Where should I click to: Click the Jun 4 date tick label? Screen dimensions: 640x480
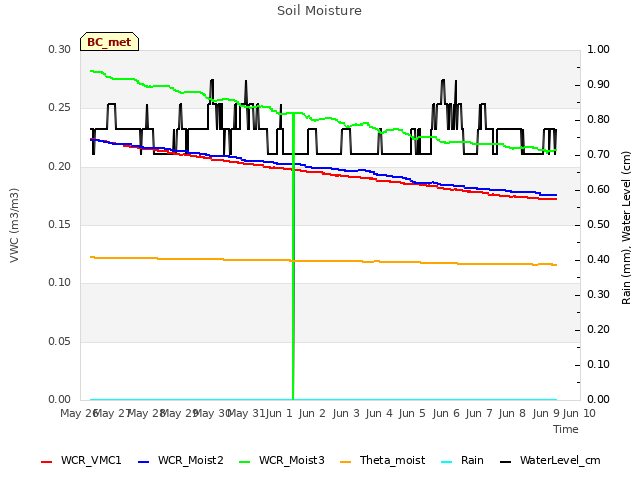pyautogui.click(x=379, y=413)
